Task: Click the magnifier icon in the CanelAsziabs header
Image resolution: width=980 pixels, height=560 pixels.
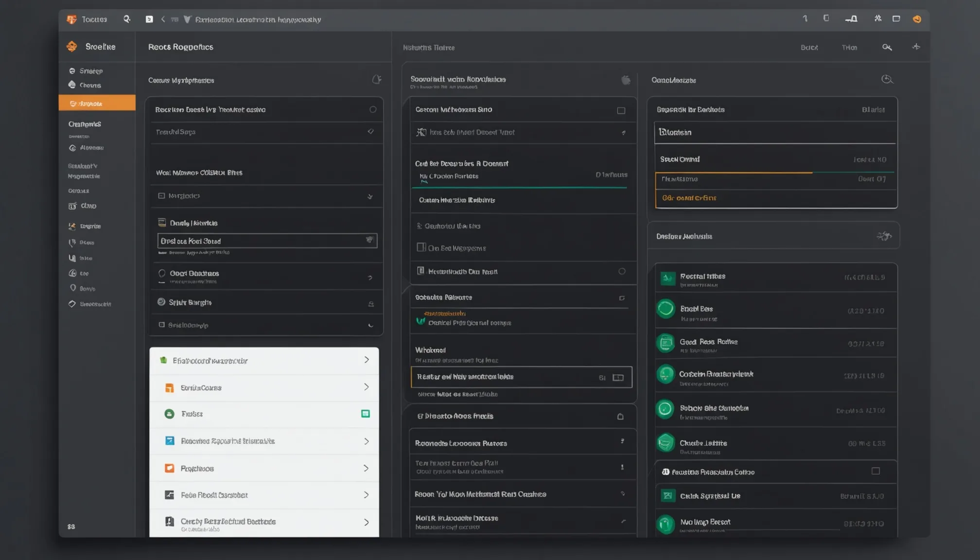Action: click(887, 79)
